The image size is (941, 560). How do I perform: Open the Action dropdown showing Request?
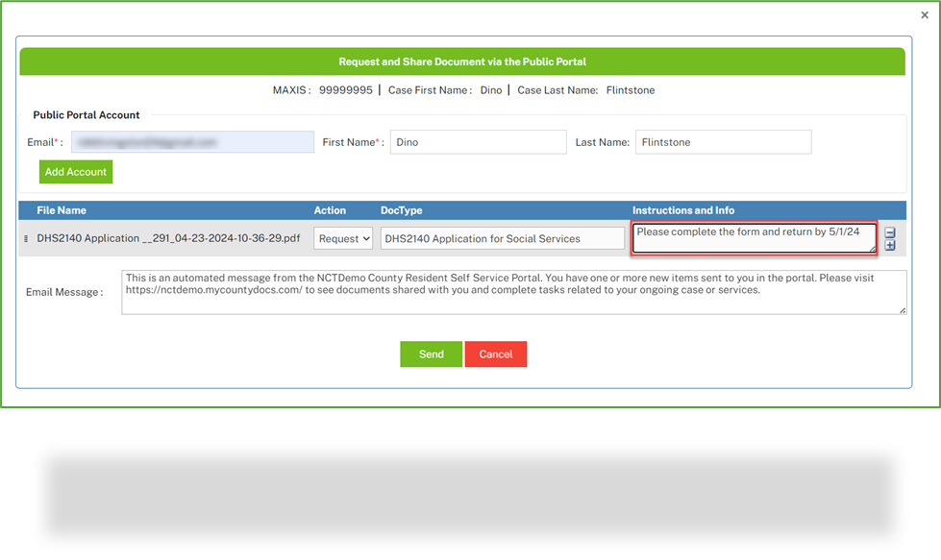pyautogui.click(x=343, y=237)
